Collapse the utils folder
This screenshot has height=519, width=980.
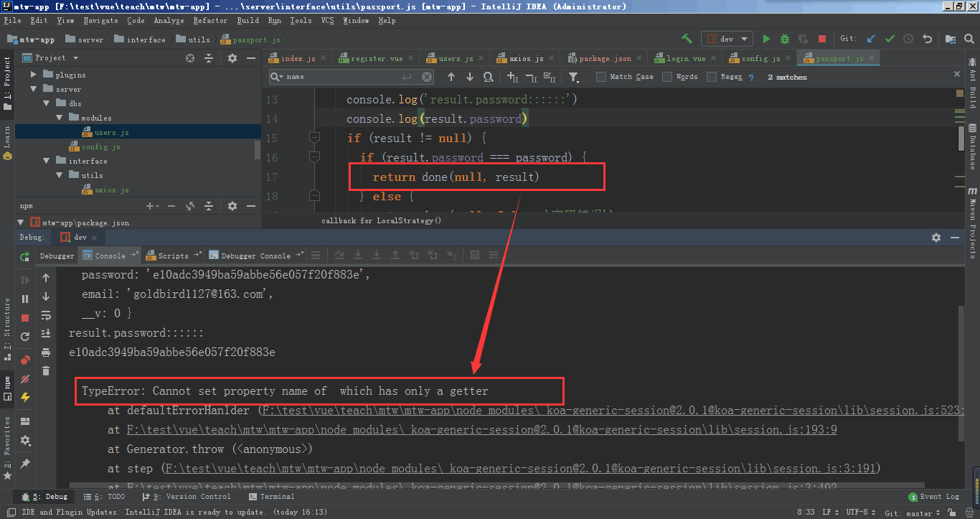tap(60, 175)
